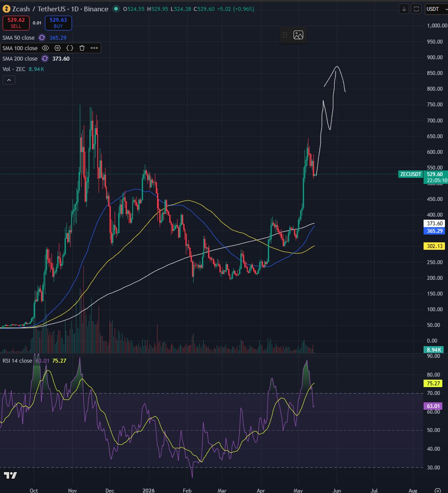The image size is (448, 493).
Task: Click the SMA 50 close legend label
Action: click(x=19, y=38)
